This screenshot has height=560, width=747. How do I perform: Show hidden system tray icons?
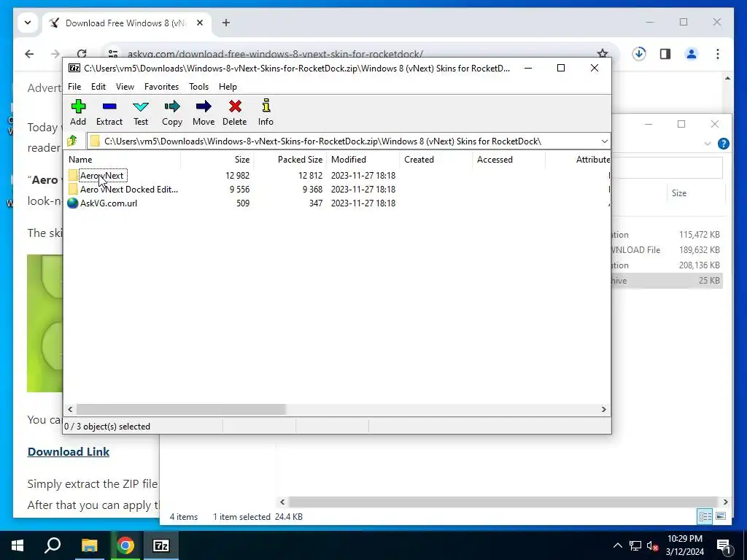(x=617, y=545)
